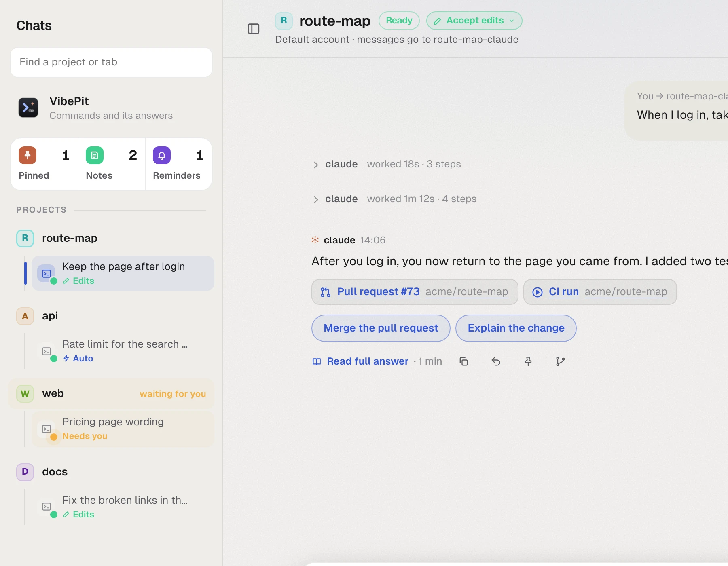This screenshot has width=728, height=566.
Task: Click the R badge in the header
Action: 284,21
